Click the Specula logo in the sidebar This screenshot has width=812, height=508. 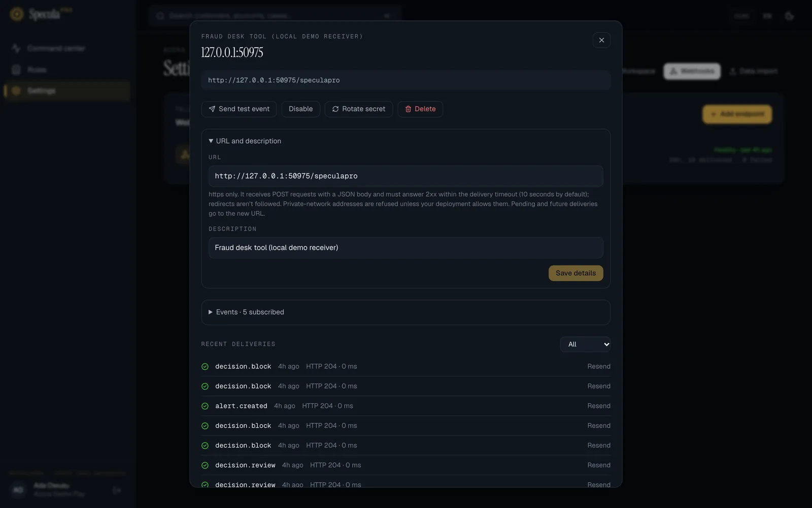coord(41,14)
